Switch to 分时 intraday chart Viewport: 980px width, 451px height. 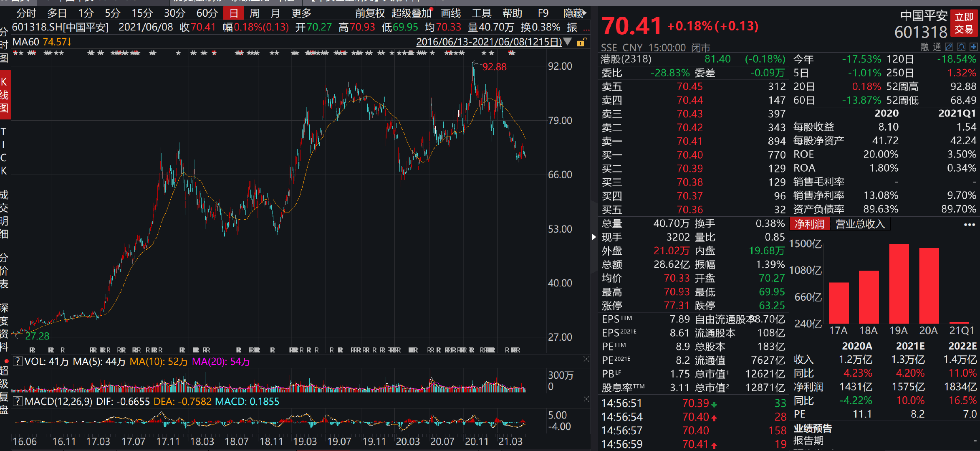pyautogui.click(x=26, y=13)
